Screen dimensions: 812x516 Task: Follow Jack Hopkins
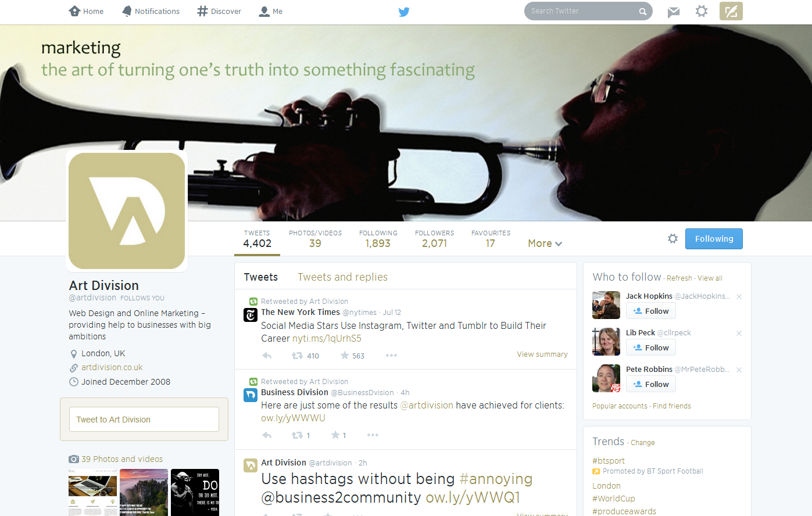tap(651, 311)
